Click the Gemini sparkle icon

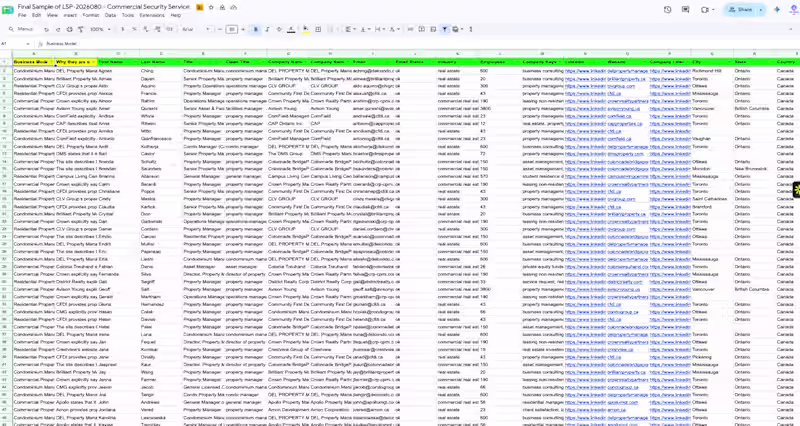click(777, 10)
